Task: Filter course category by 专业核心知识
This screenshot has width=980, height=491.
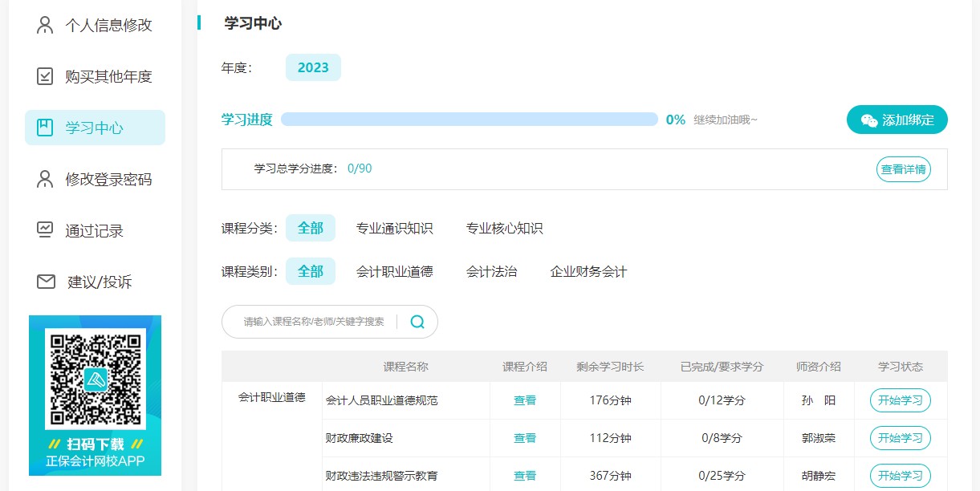Action: [504, 228]
